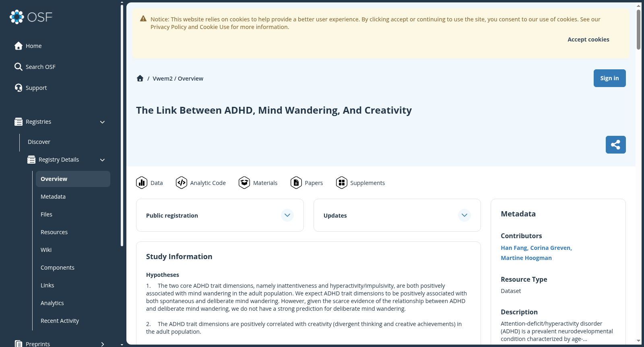This screenshot has width=644, height=347.
Task: Click the Description heading
Action: (x=519, y=312)
